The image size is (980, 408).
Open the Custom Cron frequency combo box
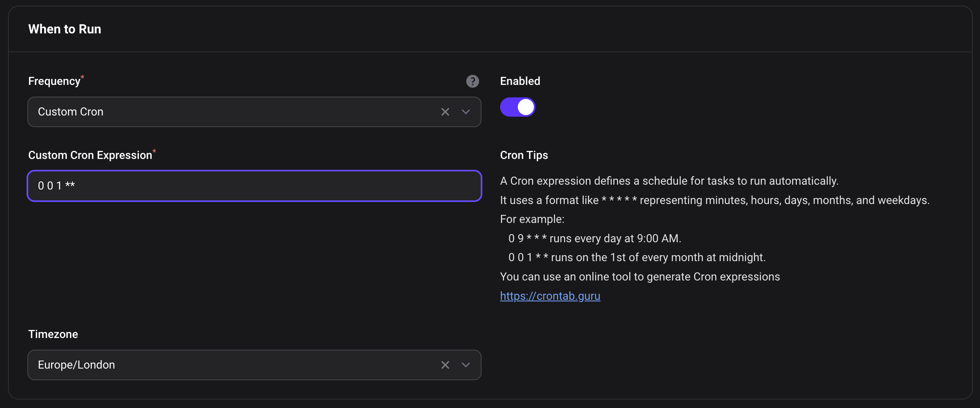[234, 112]
